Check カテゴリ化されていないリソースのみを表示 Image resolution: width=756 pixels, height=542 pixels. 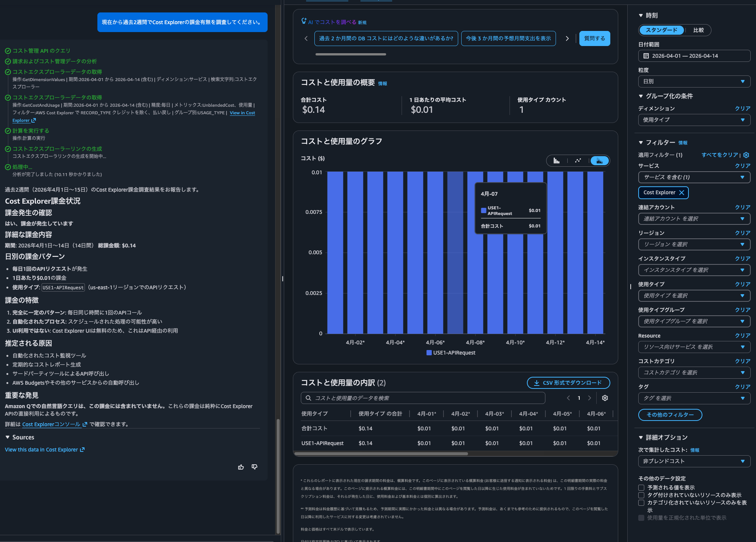coord(641,503)
